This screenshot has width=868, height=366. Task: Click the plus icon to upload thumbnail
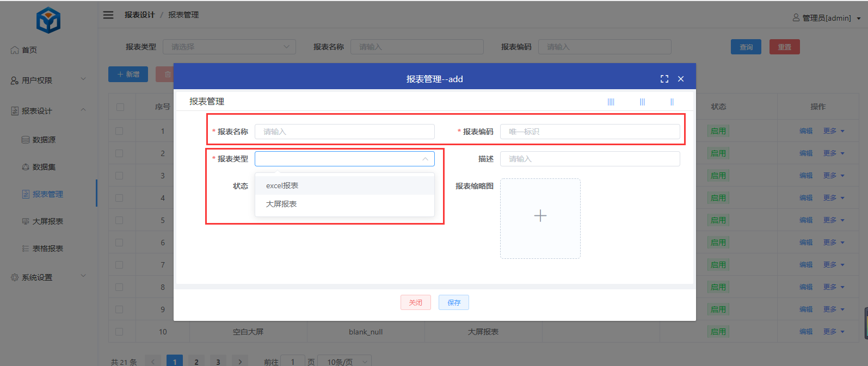pyautogui.click(x=540, y=216)
